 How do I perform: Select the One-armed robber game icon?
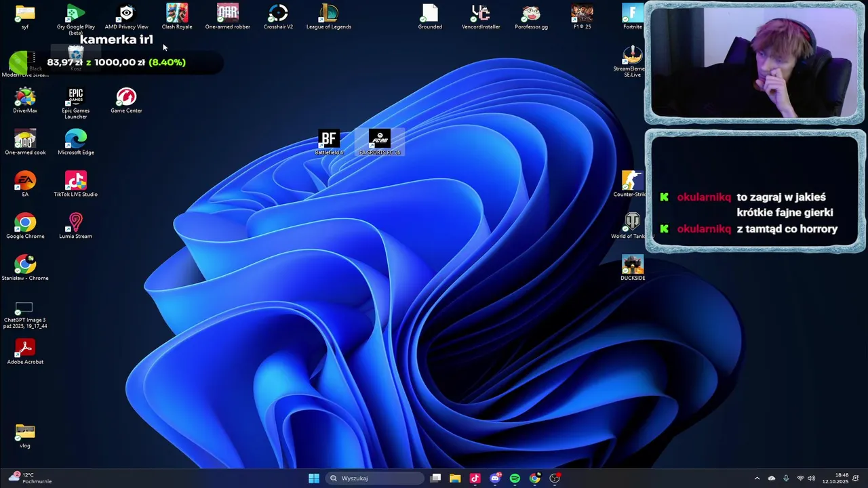tap(228, 17)
